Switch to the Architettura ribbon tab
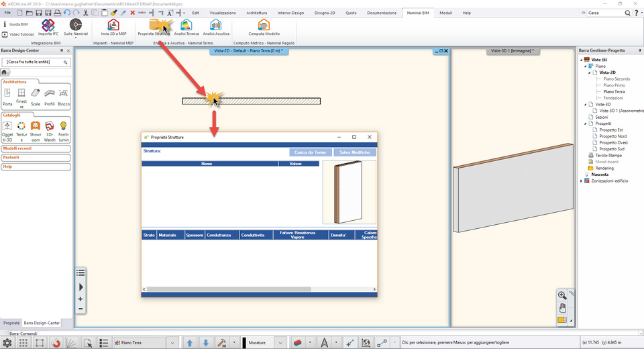The width and height of the screenshot is (644, 349). click(257, 13)
